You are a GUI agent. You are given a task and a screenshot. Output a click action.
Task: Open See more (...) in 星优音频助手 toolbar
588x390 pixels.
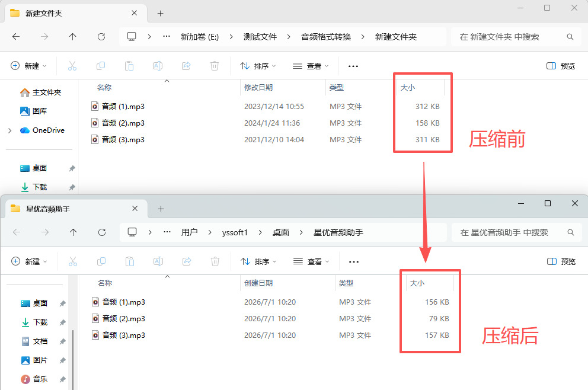[x=354, y=262]
